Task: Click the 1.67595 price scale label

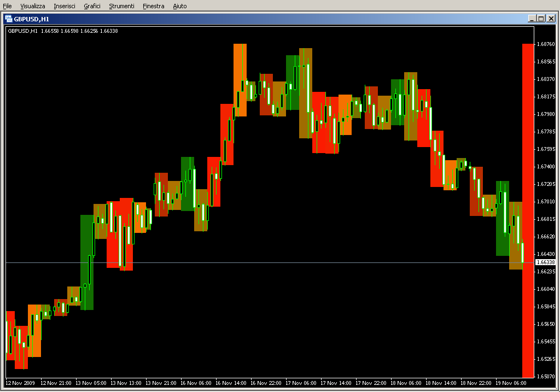Action: [546, 149]
